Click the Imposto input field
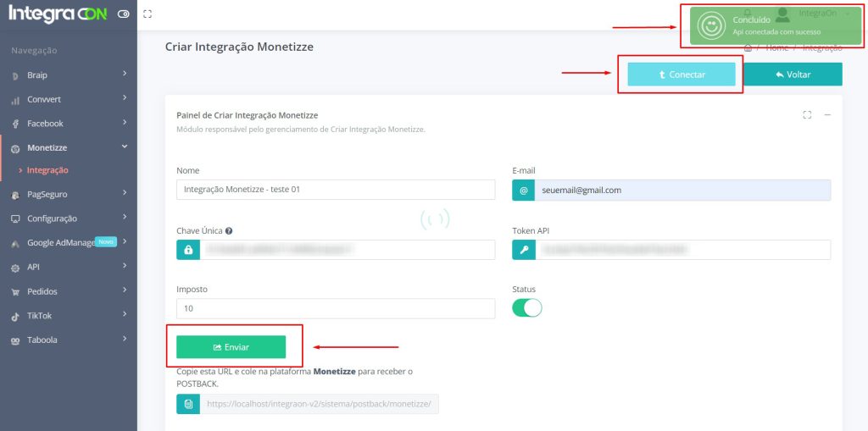Image resolution: width=868 pixels, height=431 pixels. (336, 309)
